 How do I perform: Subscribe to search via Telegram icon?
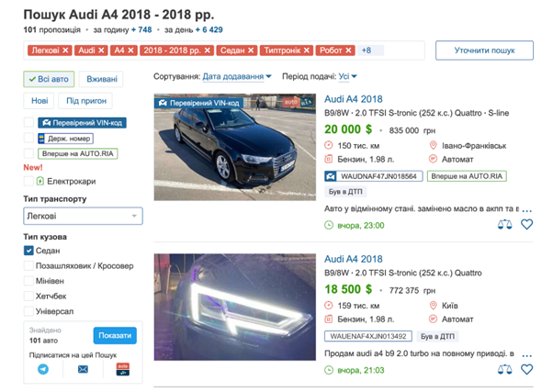pyautogui.click(x=43, y=369)
